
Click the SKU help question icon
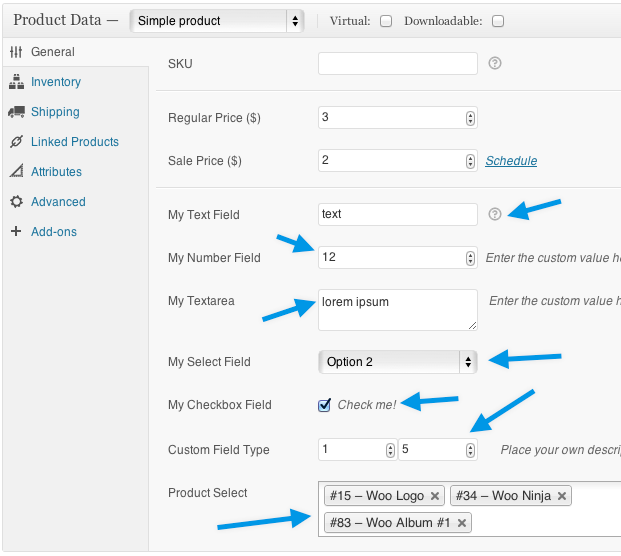495,63
